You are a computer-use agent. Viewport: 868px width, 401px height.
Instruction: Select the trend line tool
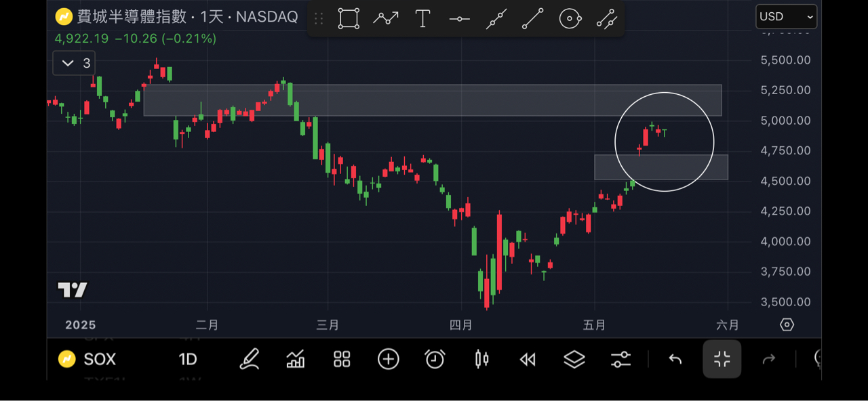click(533, 19)
